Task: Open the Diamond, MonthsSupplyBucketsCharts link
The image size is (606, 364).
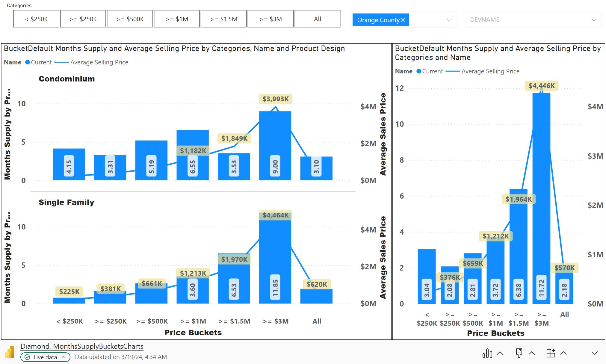Action: pos(82,346)
